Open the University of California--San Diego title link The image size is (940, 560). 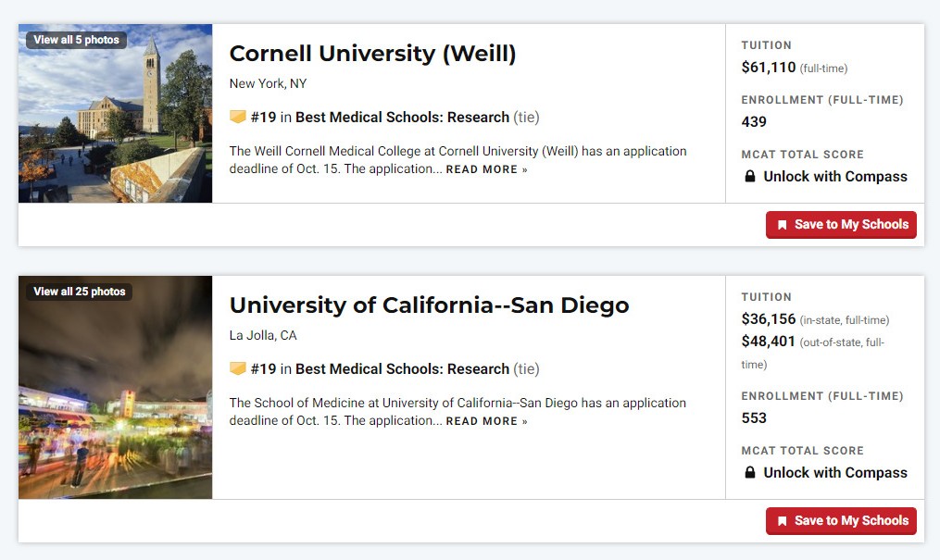coord(429,305)
